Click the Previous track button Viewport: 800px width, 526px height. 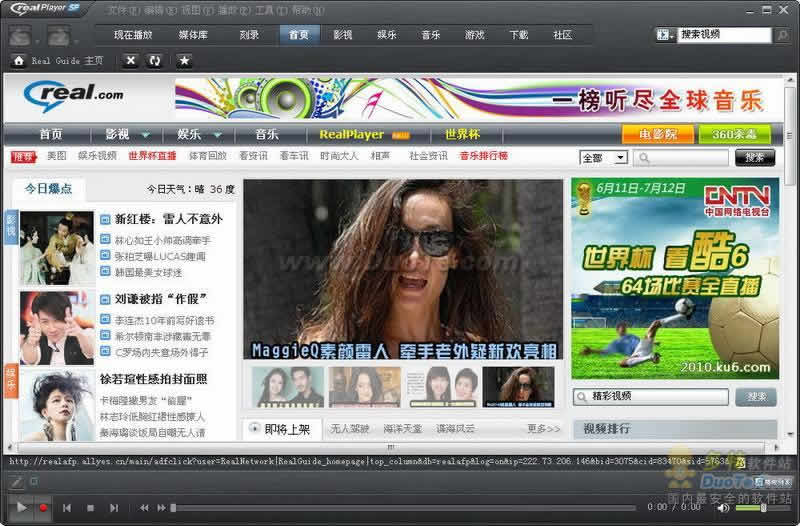point(67,508)
